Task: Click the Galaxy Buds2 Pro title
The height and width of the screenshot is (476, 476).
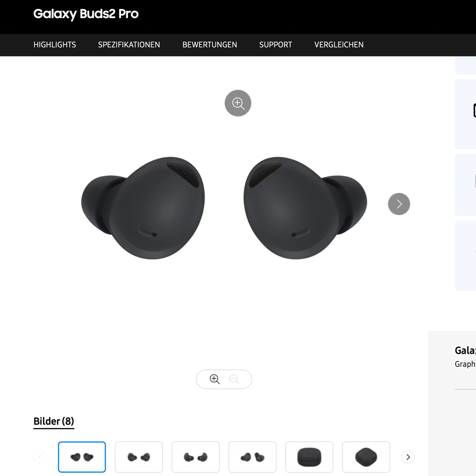Action: coord(86,14)
